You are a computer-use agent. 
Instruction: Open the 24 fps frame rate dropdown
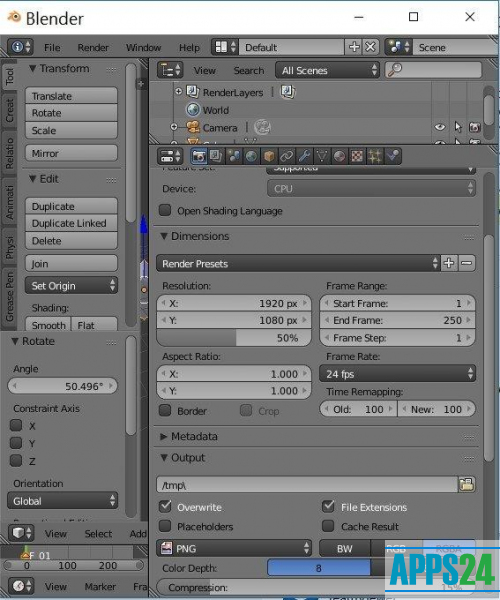click(397, 373)
